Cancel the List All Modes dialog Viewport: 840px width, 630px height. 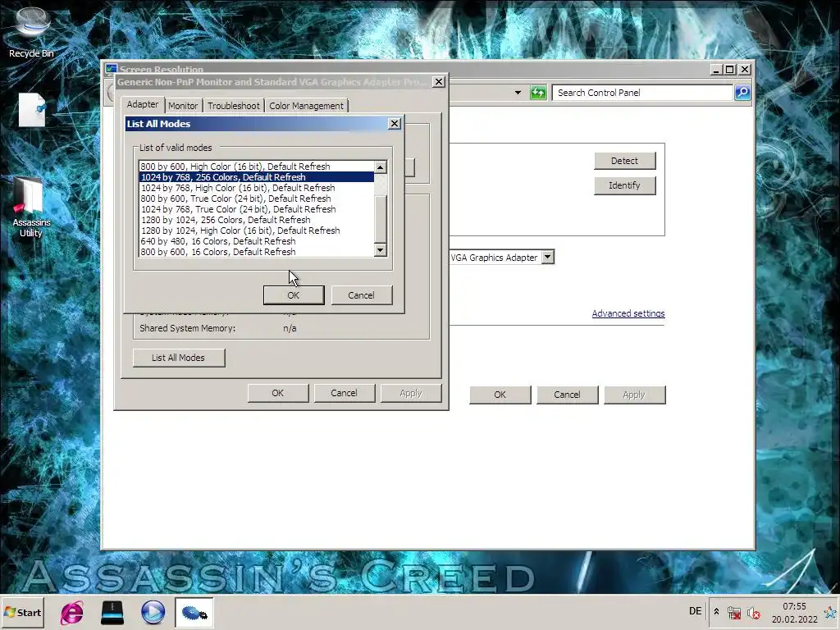point(362,295)
